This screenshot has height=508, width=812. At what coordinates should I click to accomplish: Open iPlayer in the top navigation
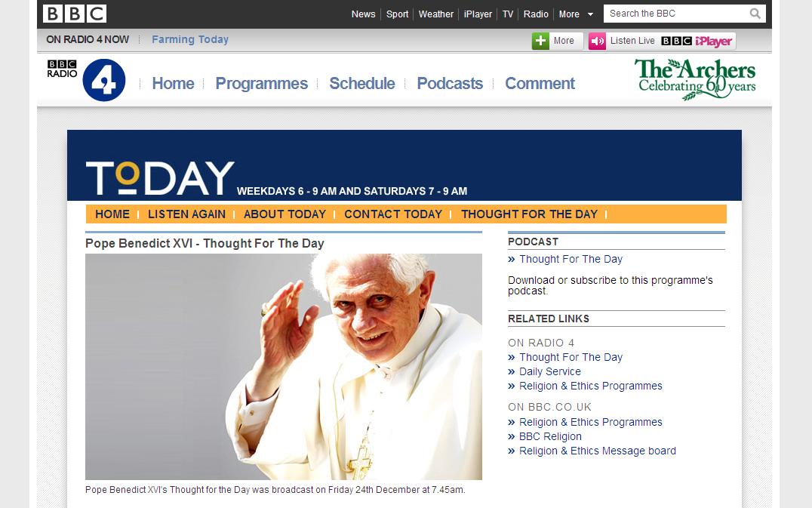click(x=478, y=14)
